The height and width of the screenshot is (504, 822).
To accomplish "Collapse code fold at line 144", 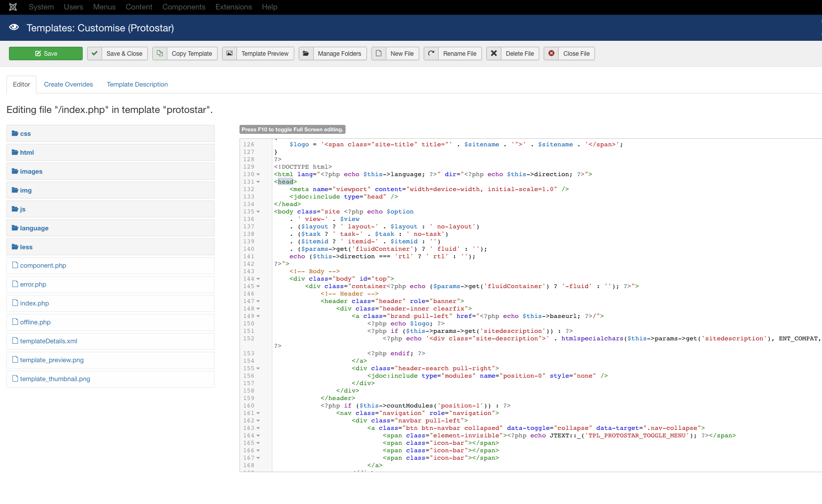I will [258, 279].
